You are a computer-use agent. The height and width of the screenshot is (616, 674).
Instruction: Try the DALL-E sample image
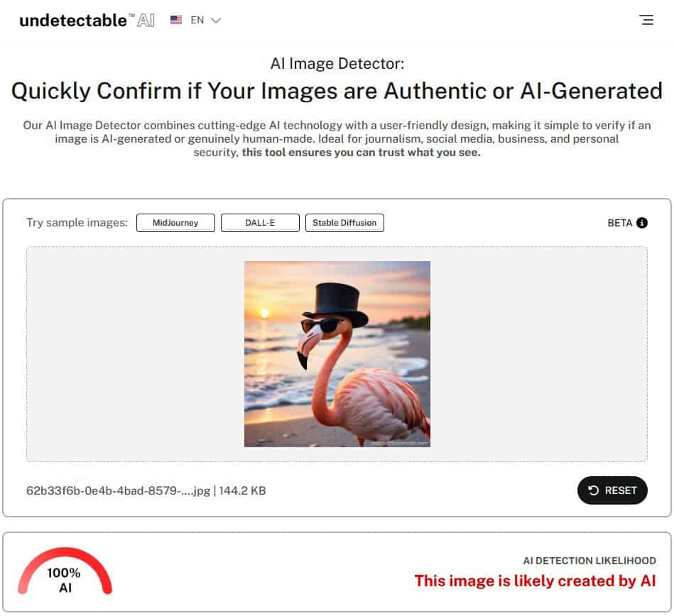(260, 223)
